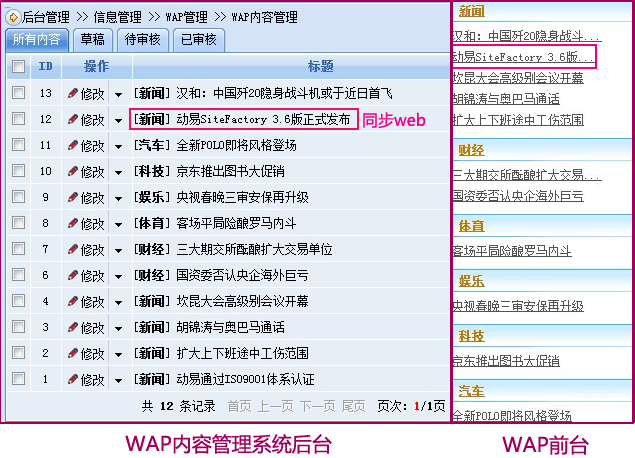
Task: Click the 财经 category heading link
Action: coord(471,151)
